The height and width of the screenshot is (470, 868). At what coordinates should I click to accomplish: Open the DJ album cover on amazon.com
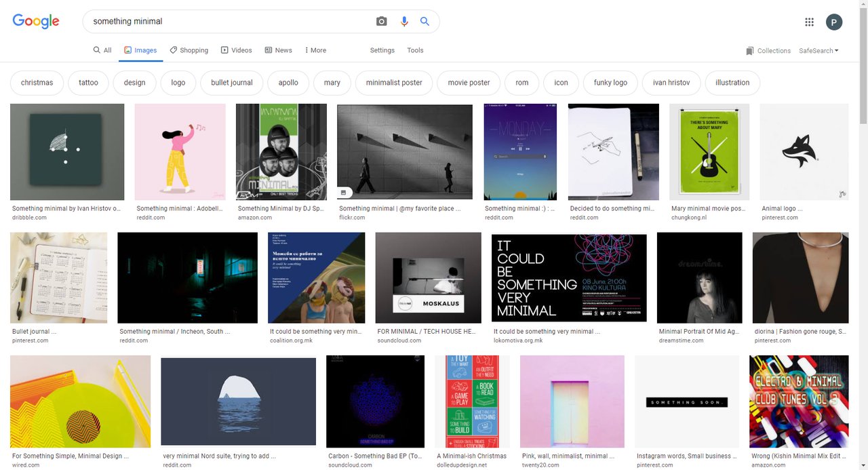tap(281, 152)
